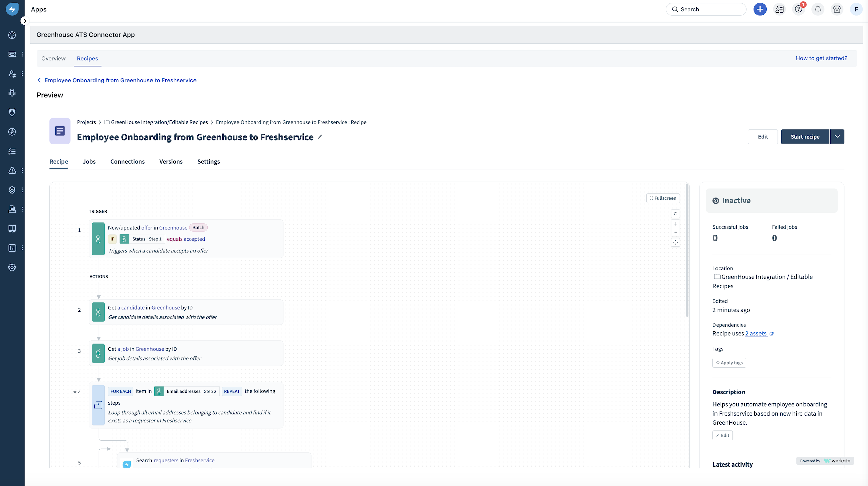This screenshot has height=486, width=868.
Task: Switch to the Jobs tab
Action: [x=89, y=162]
